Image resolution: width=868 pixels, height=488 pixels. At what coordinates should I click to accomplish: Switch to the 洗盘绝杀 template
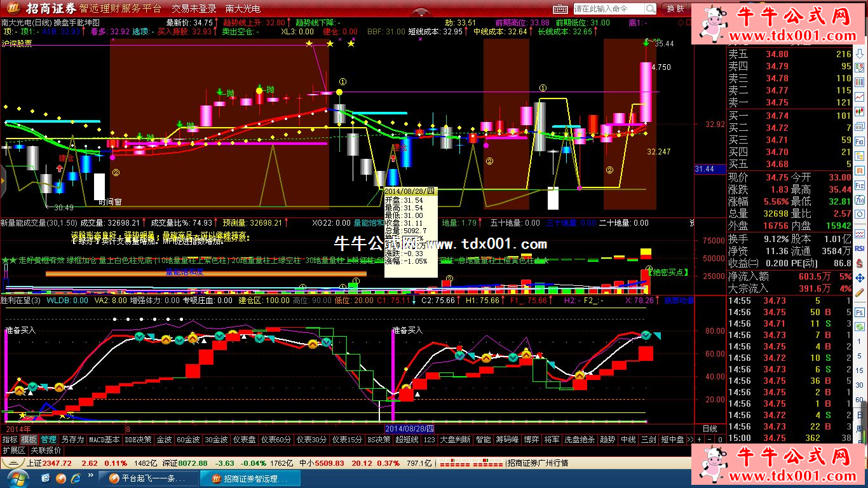[x=580, y=439]
